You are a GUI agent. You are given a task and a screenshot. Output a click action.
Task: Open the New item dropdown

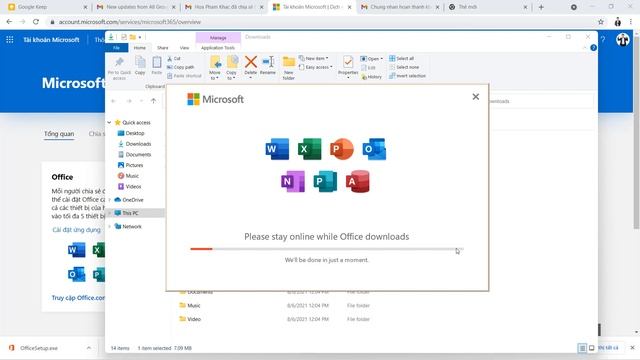click(313, 58)
